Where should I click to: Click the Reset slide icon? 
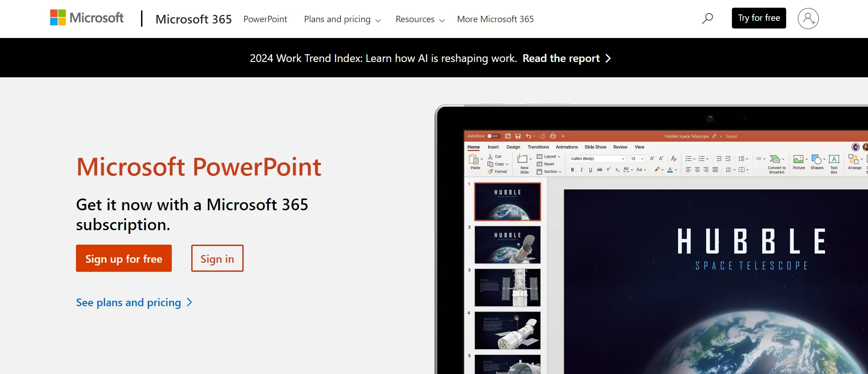(539, 164)
